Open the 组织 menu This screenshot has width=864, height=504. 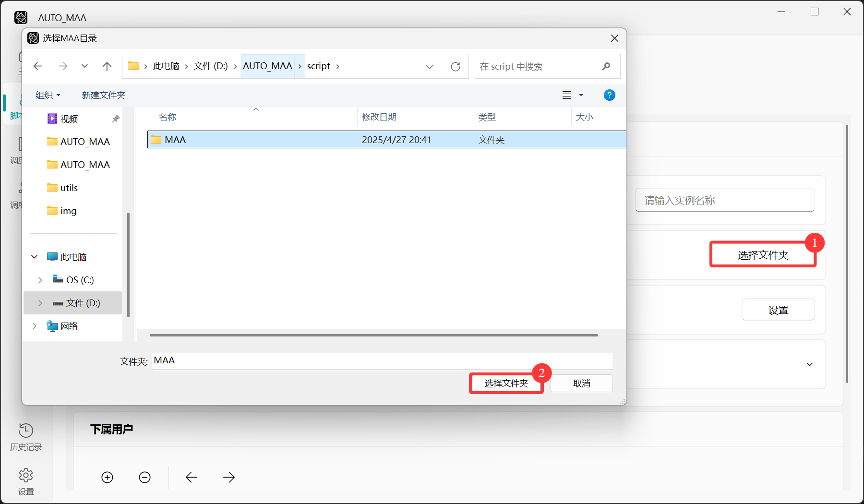(x=48, y=95)
